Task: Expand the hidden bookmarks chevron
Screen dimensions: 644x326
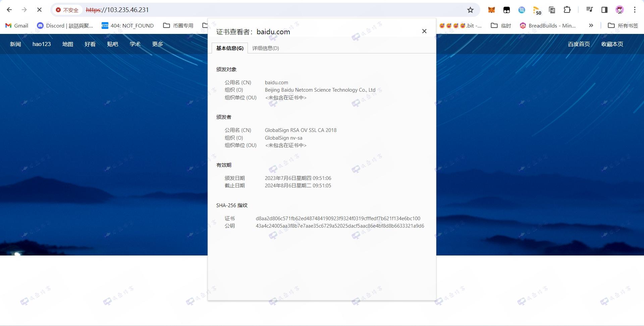Action: (x=591, y=26)
